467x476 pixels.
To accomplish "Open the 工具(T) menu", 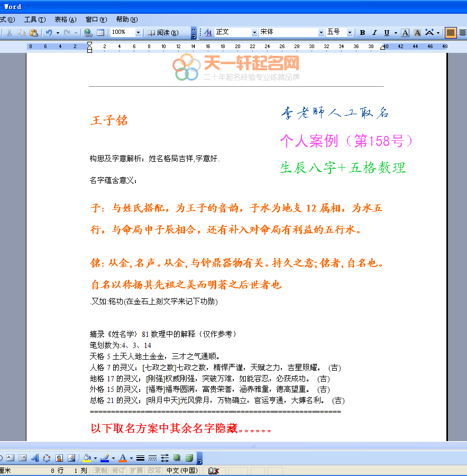I will point(35,20).
